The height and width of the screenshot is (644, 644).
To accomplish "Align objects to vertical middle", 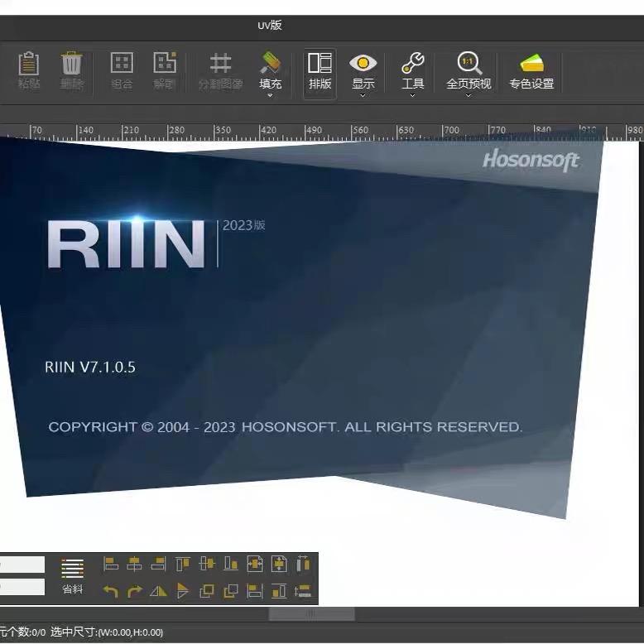I will 207,564.
